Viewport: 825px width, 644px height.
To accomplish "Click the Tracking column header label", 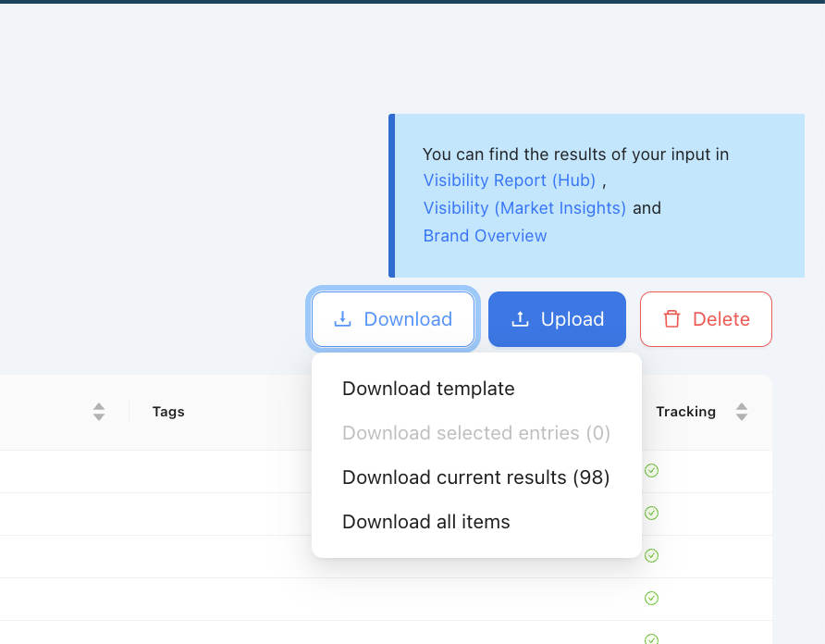I will pos(685,412).
